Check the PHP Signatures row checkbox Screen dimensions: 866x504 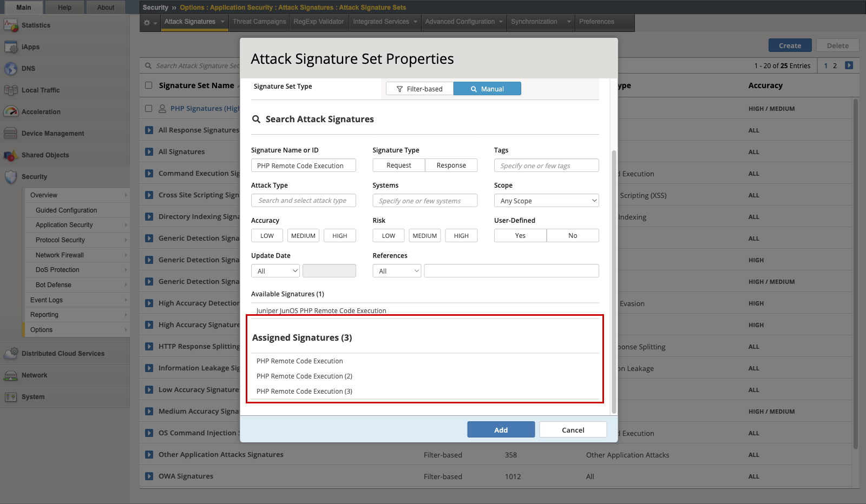149,109
